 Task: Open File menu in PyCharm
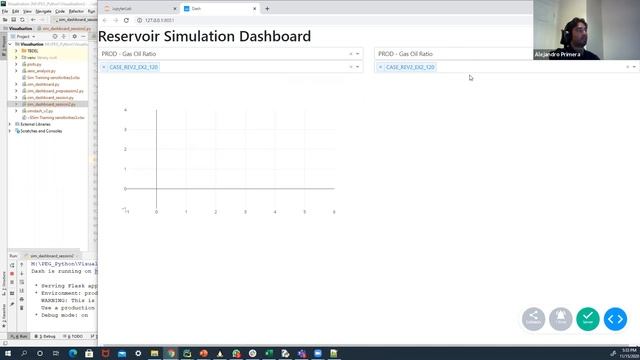[5, 11]
